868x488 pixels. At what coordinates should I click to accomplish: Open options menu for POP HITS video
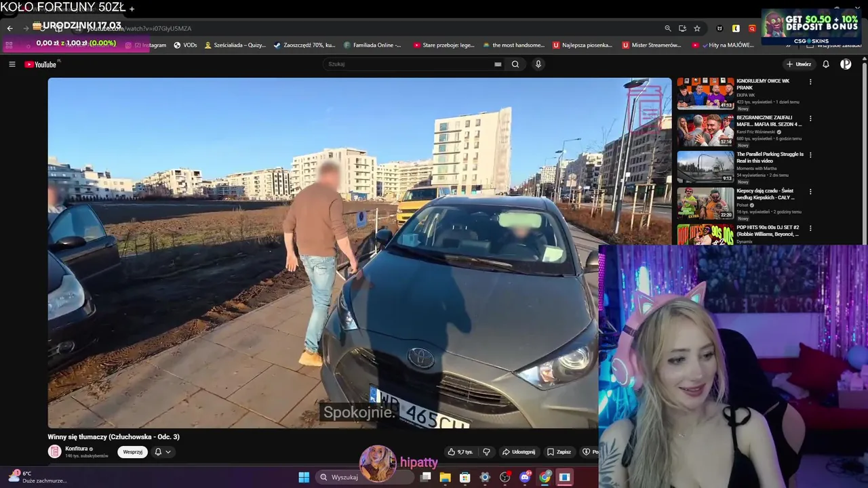(810, 228)
